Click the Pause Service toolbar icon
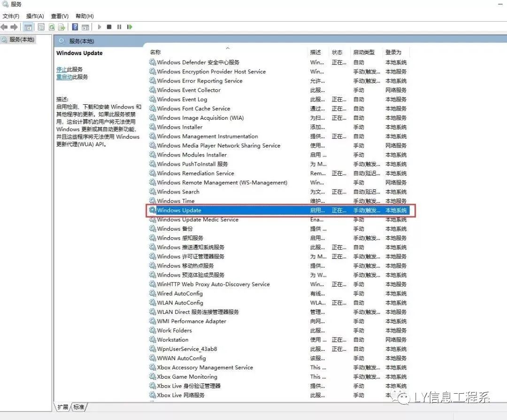 click(119, 27)
